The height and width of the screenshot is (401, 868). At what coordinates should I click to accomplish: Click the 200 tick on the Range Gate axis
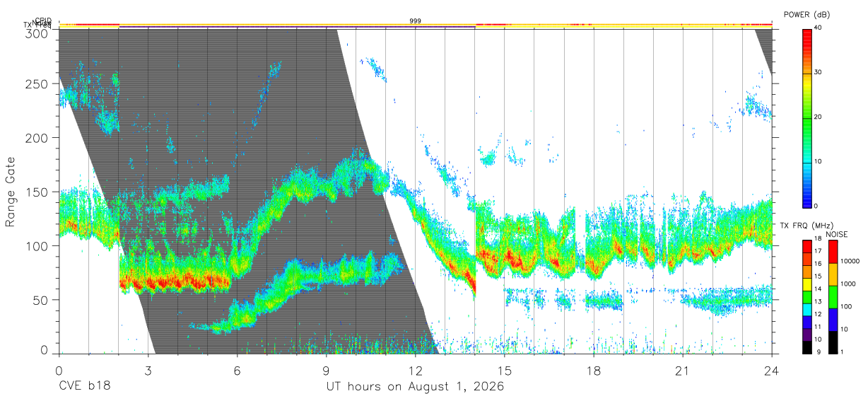coord(38,137)
